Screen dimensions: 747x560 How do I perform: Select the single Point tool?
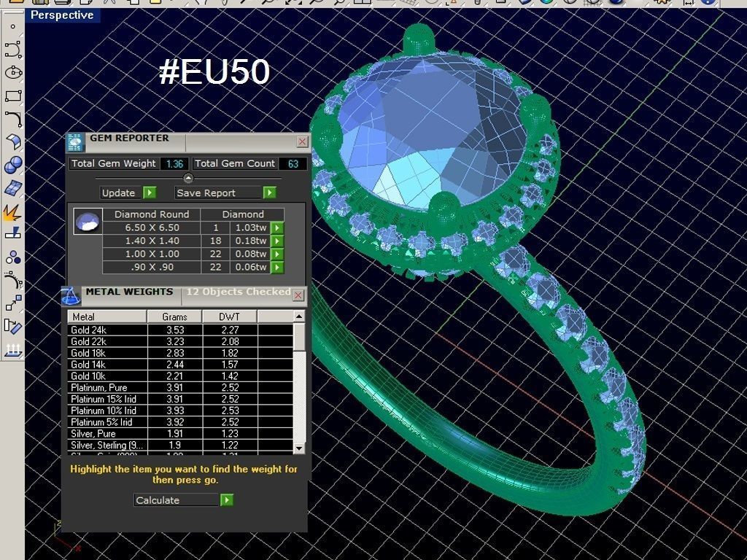click(x=13, y=27)
